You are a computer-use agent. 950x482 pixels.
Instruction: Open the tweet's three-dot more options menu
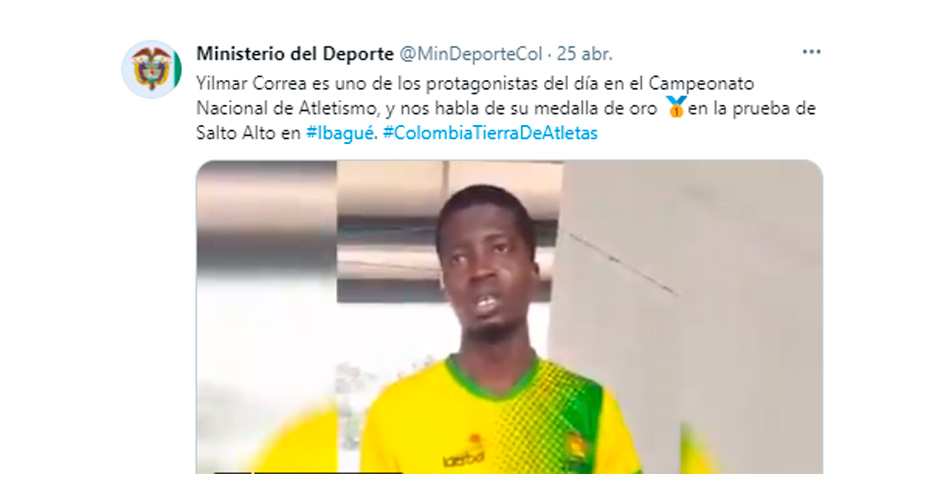tap(811, 52)
